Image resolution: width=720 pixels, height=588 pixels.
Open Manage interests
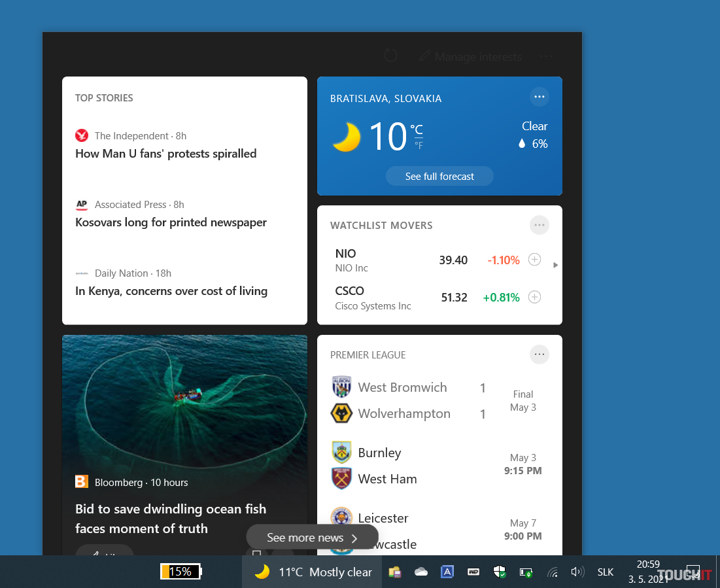pyautogui.click(x=470, y=57)
